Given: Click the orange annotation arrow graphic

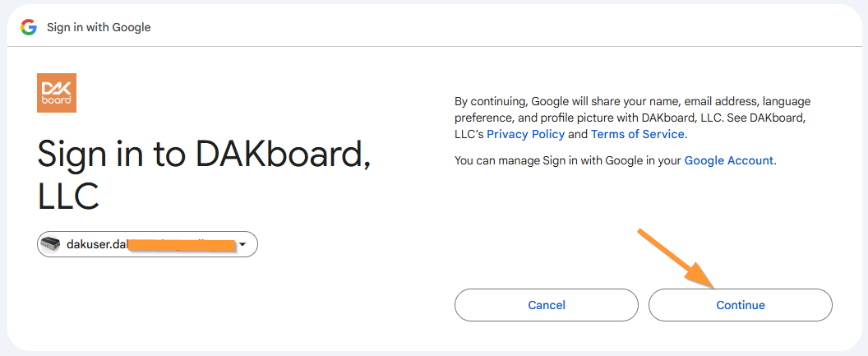Looking at the screenshot, I should coord(676,258).
